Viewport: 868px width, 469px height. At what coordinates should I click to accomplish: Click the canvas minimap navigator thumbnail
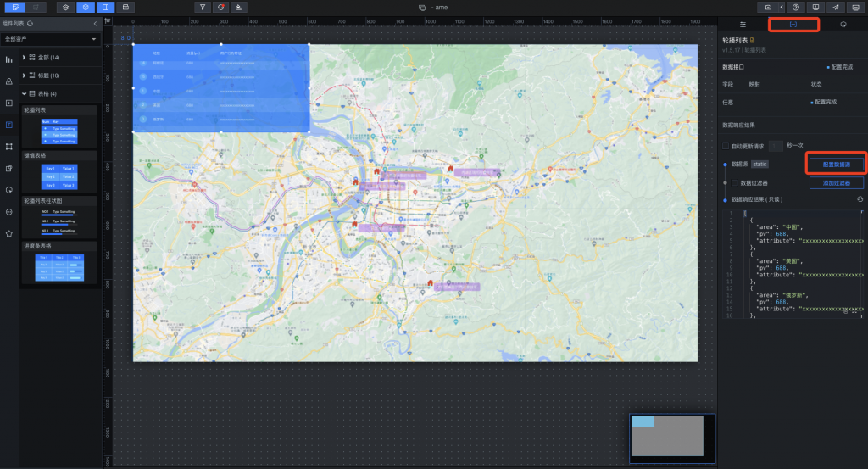click(x=672, y=438)
